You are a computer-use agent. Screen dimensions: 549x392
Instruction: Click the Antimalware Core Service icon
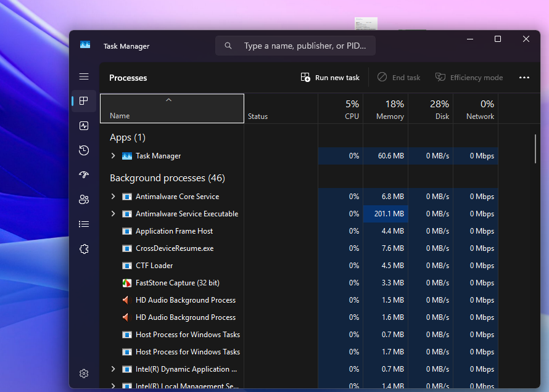(x=126, y=197)
